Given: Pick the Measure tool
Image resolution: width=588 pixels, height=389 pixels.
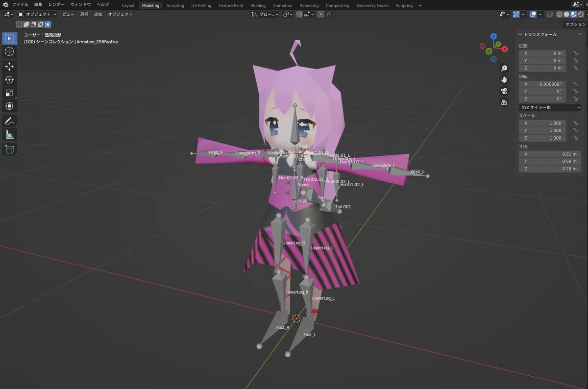Looking at the screenshot, I should click(x=9, y=134).
